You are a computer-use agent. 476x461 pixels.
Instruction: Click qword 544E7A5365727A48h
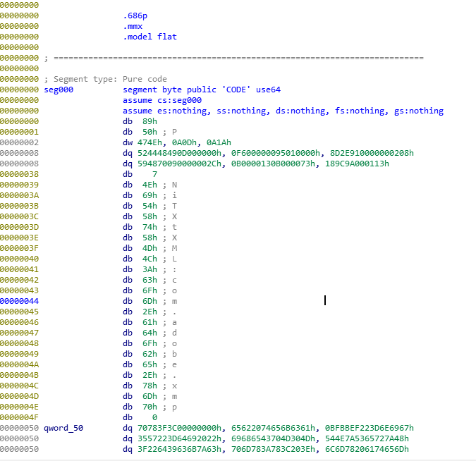pos(367,439)
